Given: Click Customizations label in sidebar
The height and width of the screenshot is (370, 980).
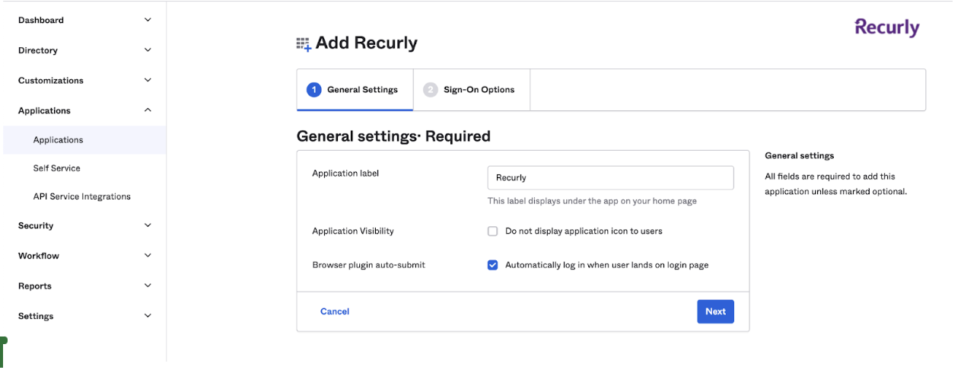Looking at the screenshot, I should 51,80.
